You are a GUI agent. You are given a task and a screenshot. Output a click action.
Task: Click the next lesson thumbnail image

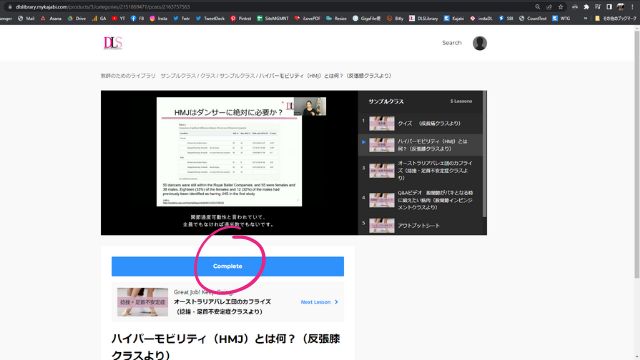(x=142, y=302)
